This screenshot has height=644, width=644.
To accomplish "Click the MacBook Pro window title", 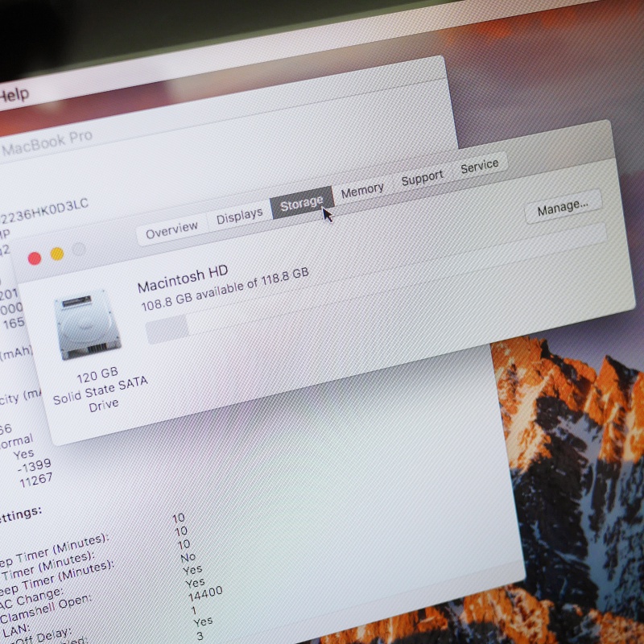I will pyautogui.click(x=47, y=143).
